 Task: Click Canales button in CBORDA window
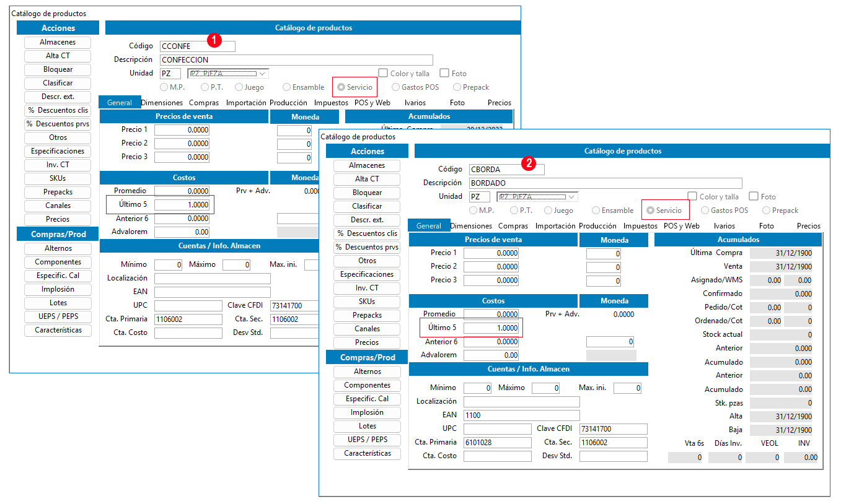367,329
